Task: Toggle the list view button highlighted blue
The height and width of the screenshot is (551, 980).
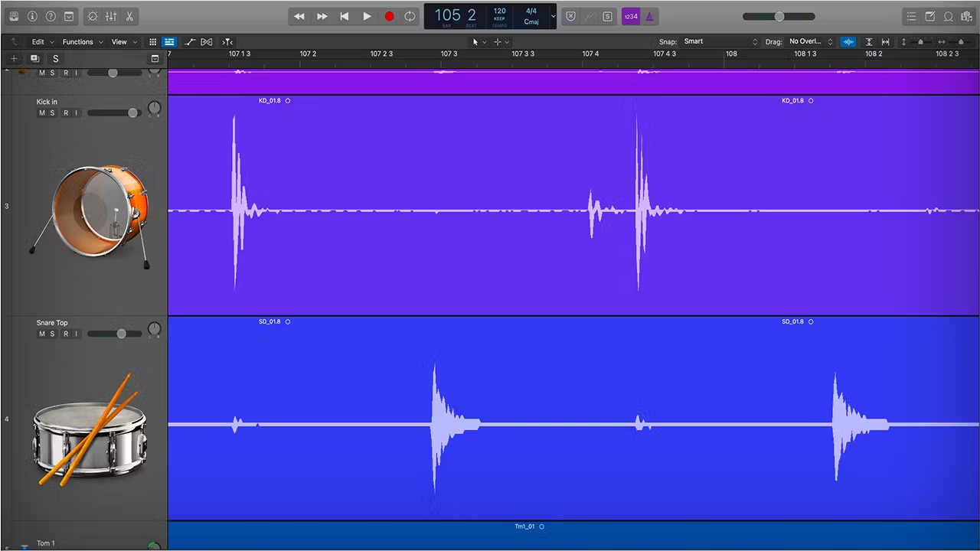Action: pos(169,42)
